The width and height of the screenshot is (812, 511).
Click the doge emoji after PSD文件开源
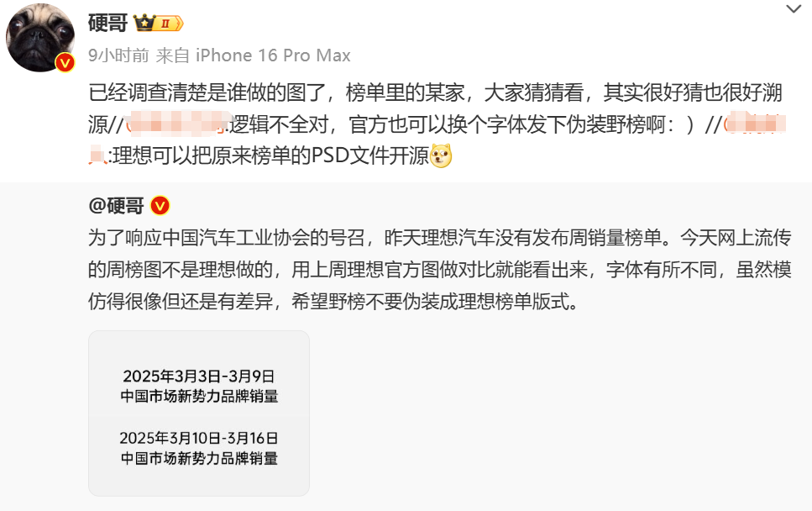pos(441,155)
